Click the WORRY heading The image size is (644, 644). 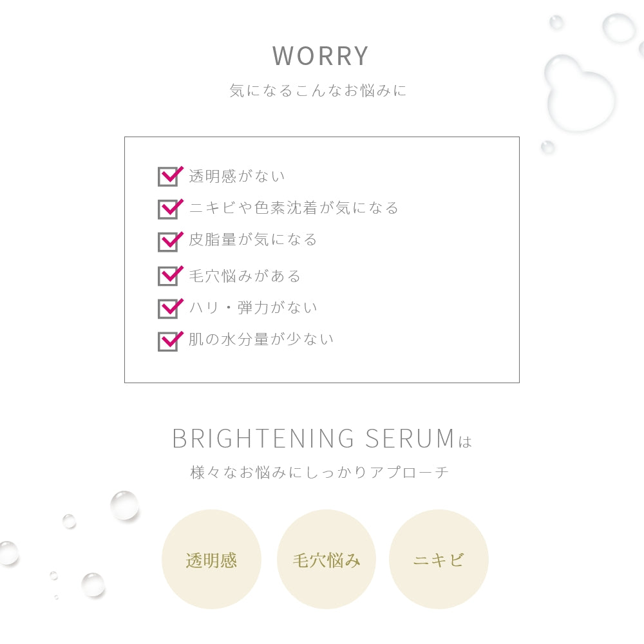tap(321, 56)
